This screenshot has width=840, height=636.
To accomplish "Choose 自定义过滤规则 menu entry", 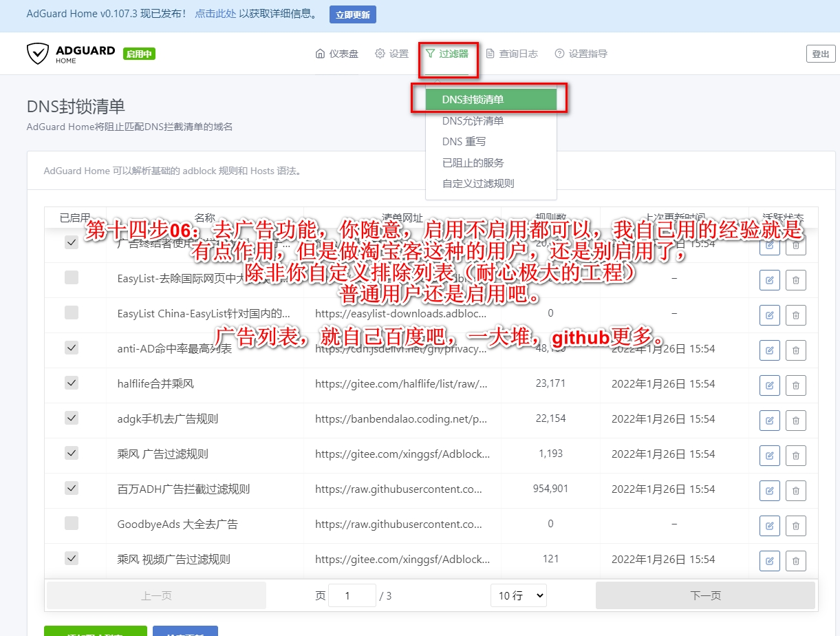I will [477, 184].
